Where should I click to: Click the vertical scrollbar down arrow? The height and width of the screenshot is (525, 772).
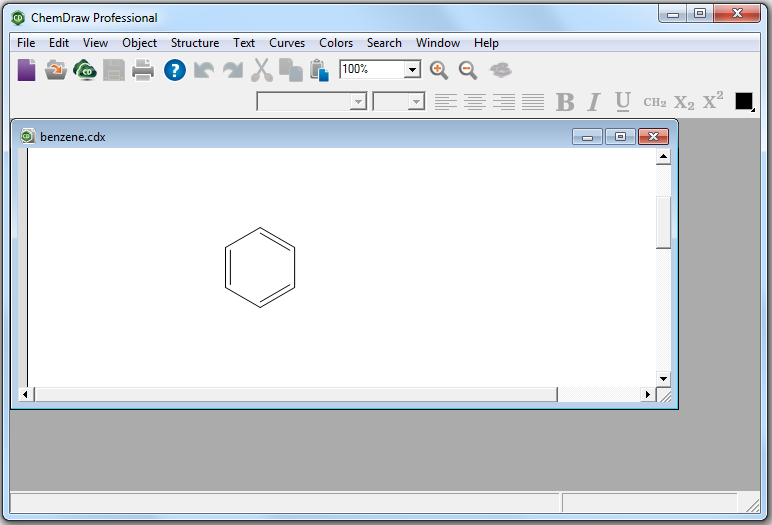pos(663,379)
